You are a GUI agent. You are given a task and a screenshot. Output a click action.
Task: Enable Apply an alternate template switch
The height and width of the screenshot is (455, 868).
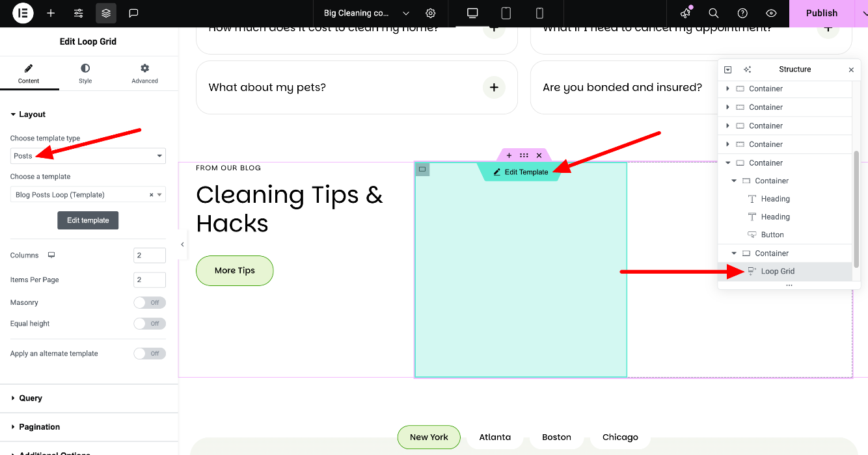tap(150, 354)
